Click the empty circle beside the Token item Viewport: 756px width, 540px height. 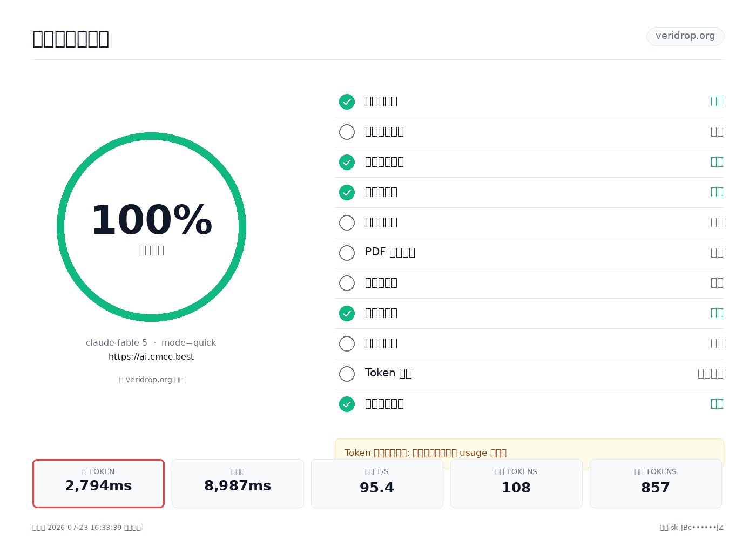347,374
